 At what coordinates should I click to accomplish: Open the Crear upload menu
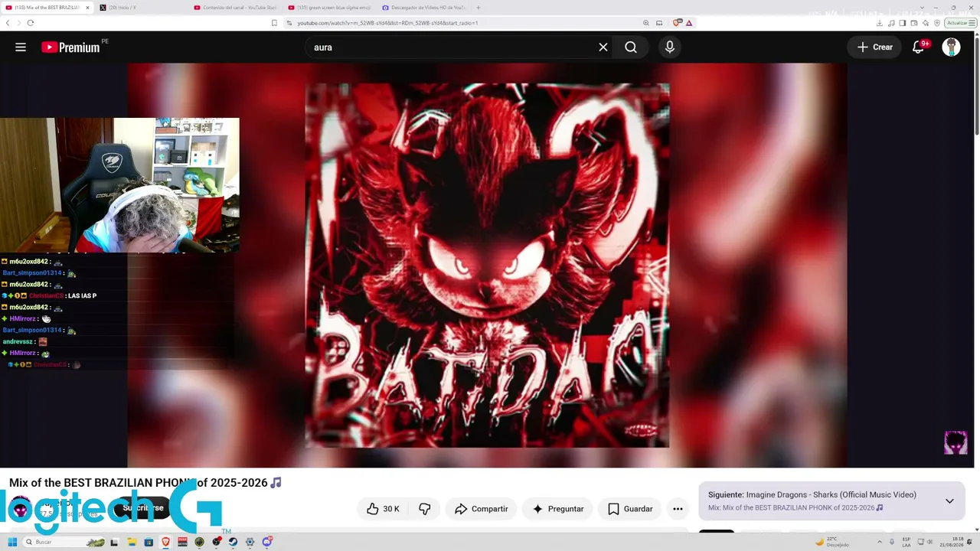coord(875,47)
